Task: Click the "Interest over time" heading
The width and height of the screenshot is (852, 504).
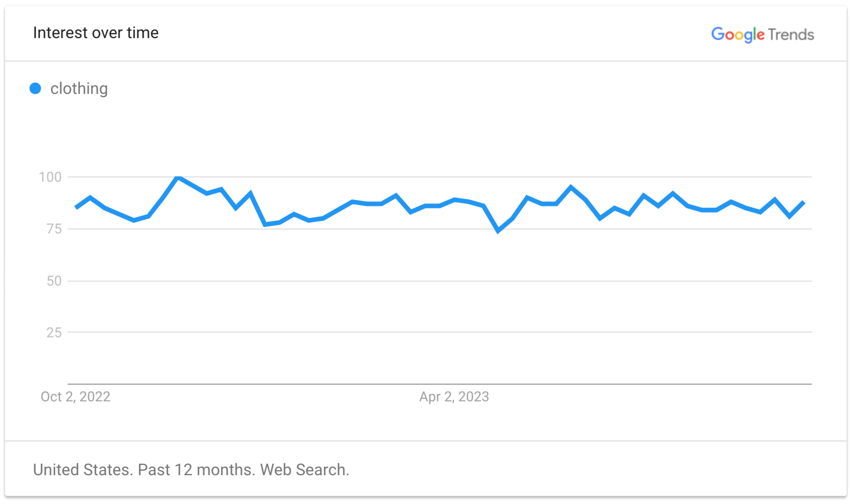Action: tap(96, 33)
